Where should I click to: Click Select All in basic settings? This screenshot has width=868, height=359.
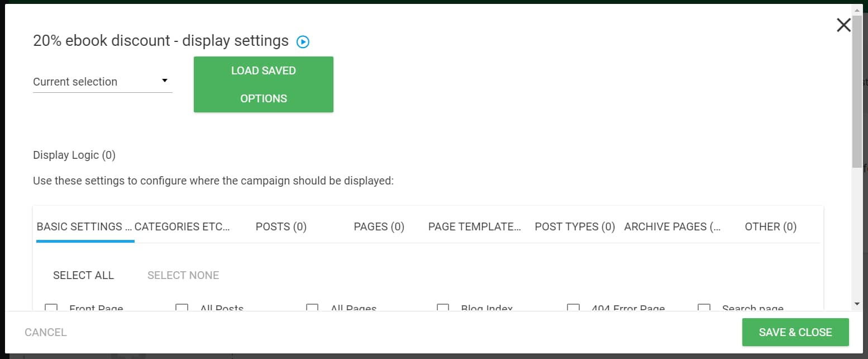pos(83,275)
